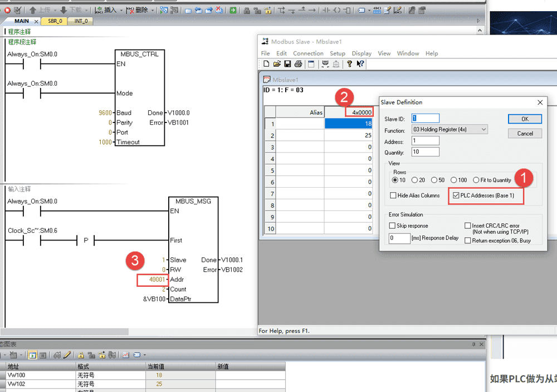This screenshot has height=392, width=557.
Task: Tick the Skip response checkbox
Action: point(393,226)
